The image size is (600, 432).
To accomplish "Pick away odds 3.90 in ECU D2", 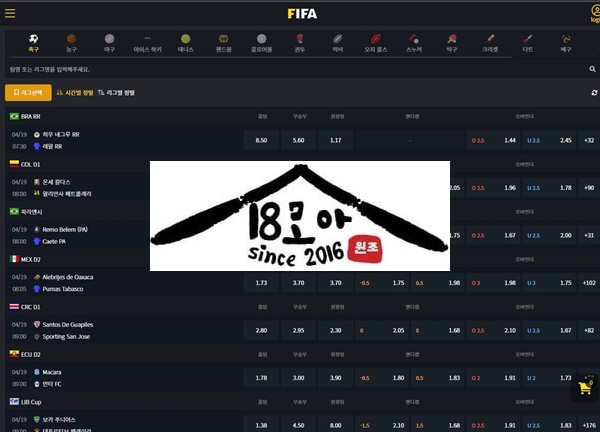I will pos(336,378).
